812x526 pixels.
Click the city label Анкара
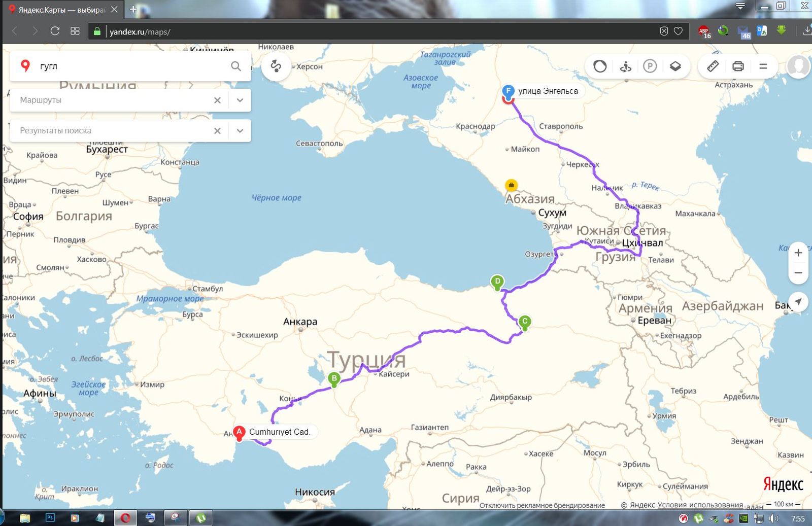tap(300, 322)
